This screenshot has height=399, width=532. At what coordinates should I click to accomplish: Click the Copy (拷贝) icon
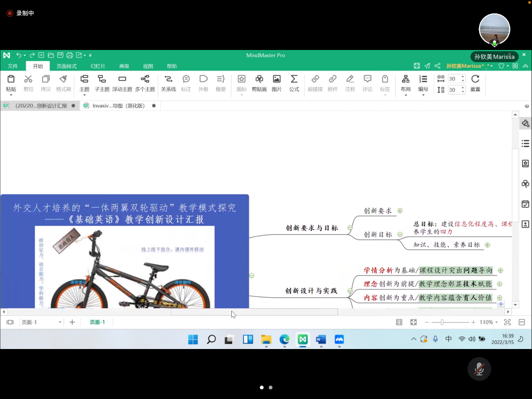click(x=46, y=79)
